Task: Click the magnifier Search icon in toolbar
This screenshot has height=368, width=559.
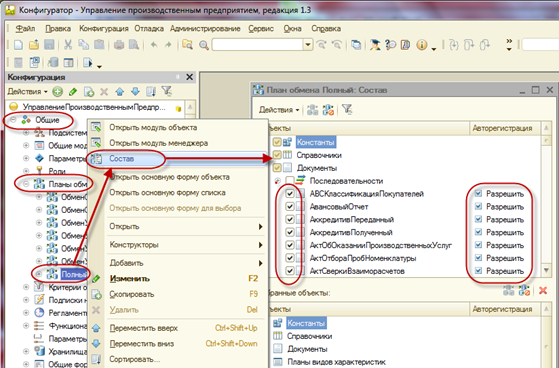Action: point(204,45)
